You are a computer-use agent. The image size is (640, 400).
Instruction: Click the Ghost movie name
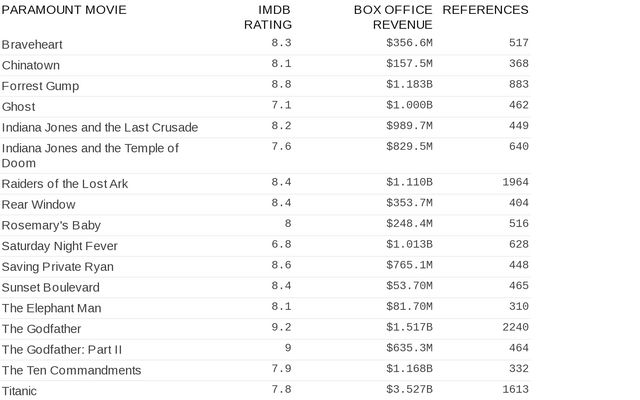[x=19, y=106]
